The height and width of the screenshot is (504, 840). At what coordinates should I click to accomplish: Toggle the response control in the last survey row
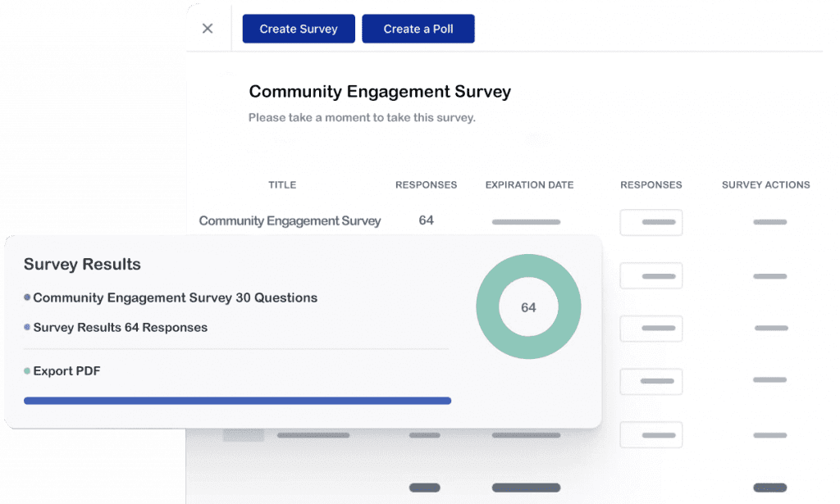click(651, 434)
